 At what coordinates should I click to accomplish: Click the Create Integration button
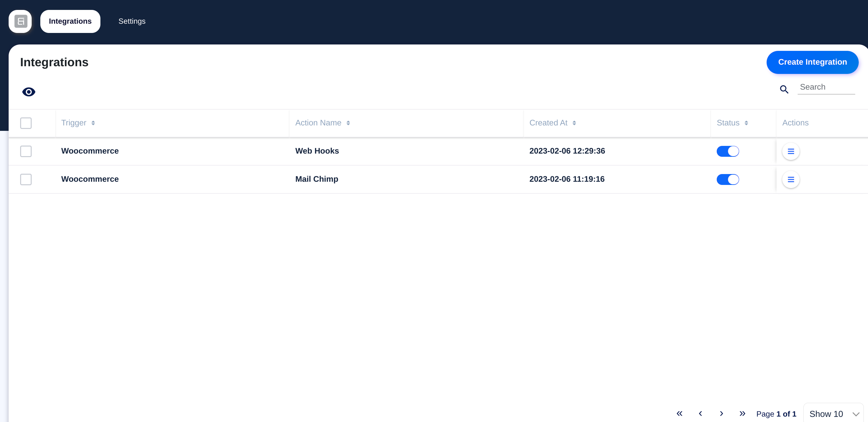click(x=812, y=62)
